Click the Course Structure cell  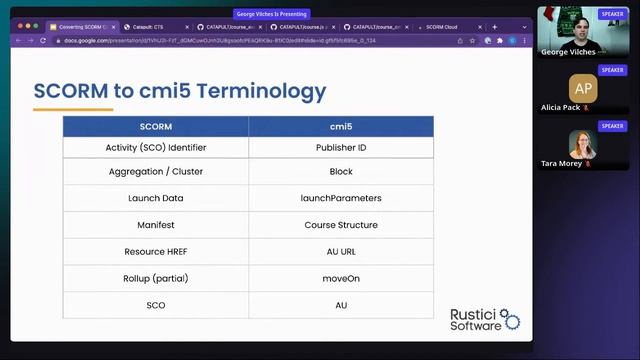341,225
